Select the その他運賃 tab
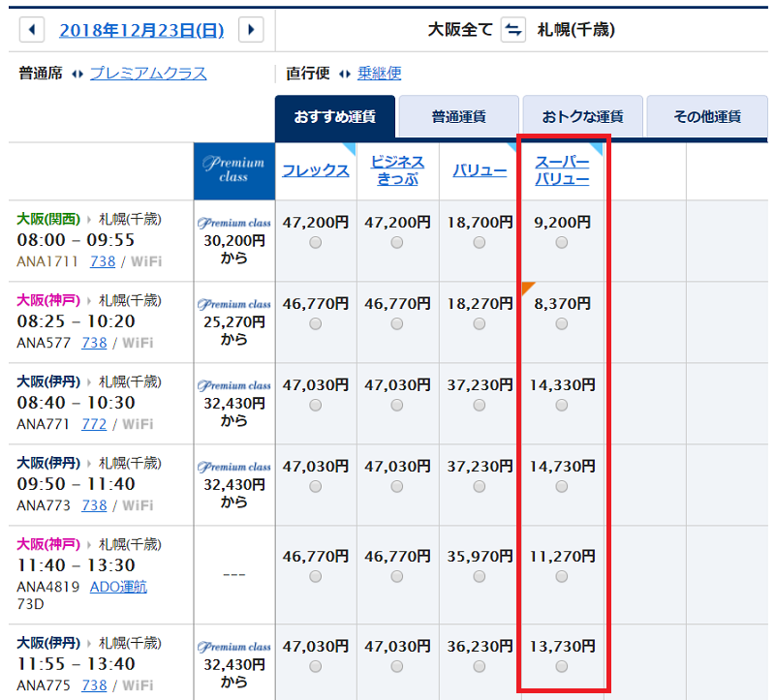This screenshot has height=700, width=775. click(x=707, y=117)
